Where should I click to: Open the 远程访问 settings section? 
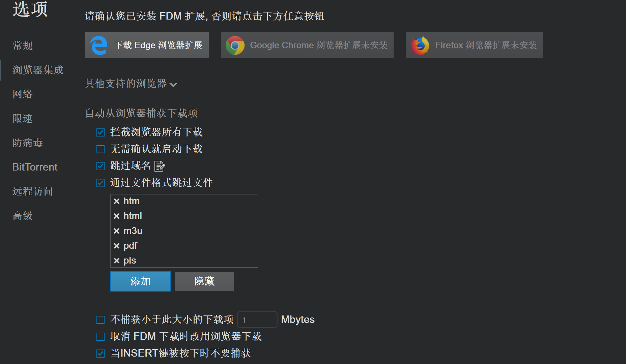coord(32,191)
